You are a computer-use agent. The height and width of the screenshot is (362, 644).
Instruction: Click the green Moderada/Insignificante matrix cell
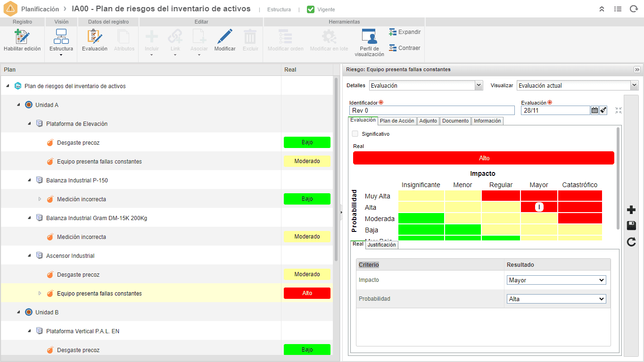[421, 218]
